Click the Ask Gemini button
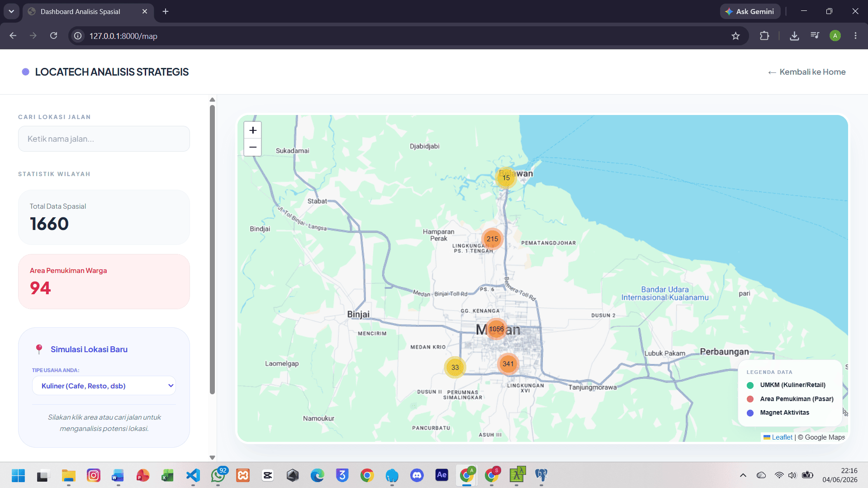 coord(750,11)
